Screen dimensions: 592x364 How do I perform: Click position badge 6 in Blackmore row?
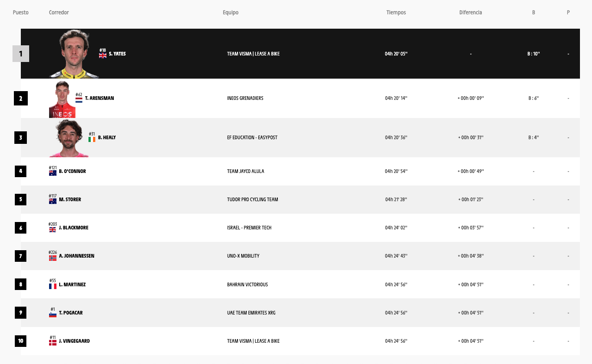20,228
